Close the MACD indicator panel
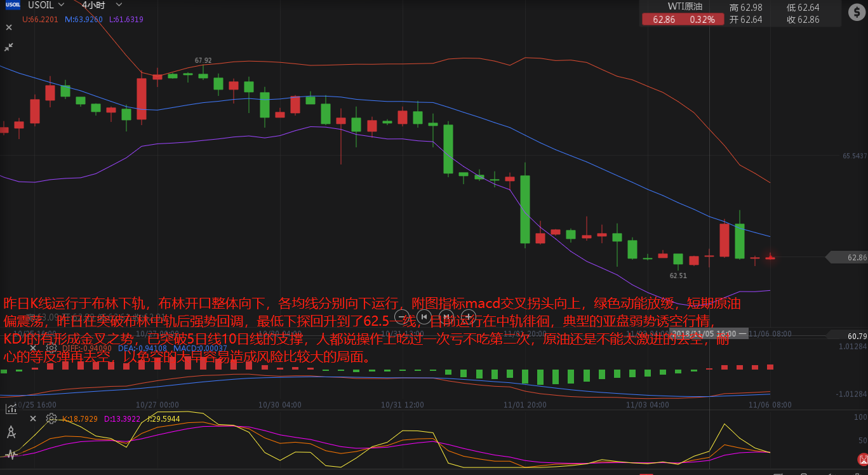The width and height of the screenshot is (868, 475). pyautogui.click(x=33, y=347)
